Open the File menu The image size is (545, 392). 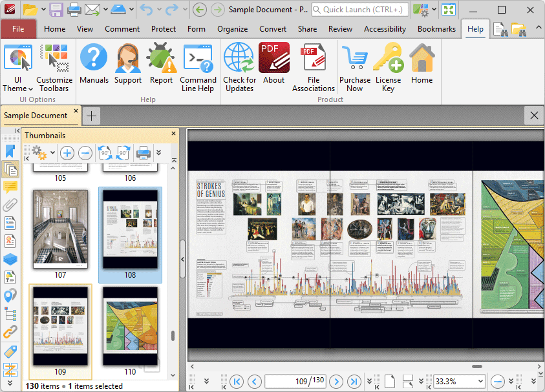pyautogui.click(x=18, y=29)
